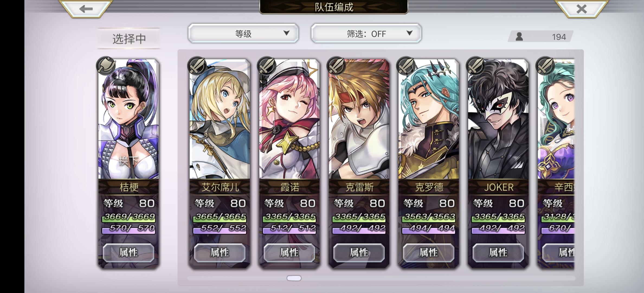Open 属性 for 桔梗
The image size is (644, 293).
tap(128, 253)
